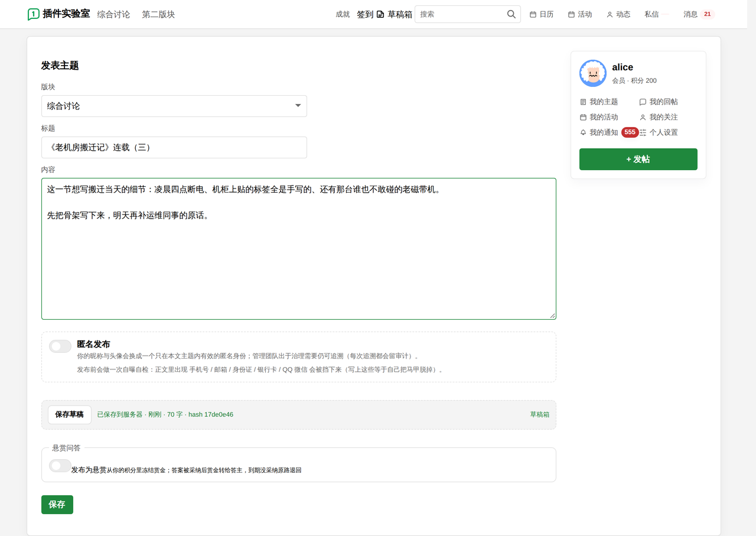
Task: Click the 插件实验室 speech-bubble logo icon
Action: pyautogui.click(x=34, y=14)
